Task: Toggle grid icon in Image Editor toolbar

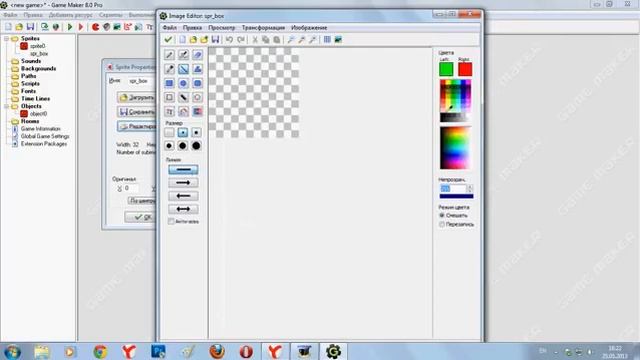Action: 327,39
